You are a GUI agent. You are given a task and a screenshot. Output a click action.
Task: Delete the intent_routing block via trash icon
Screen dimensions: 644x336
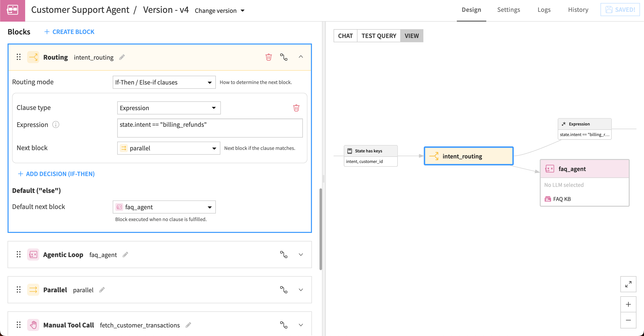[x=268, y=57]
